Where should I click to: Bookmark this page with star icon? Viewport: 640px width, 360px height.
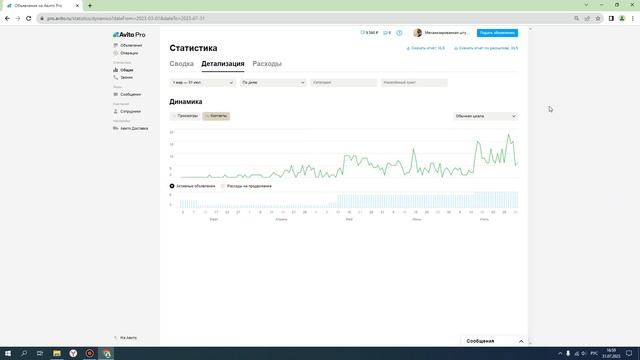[598, 18]
